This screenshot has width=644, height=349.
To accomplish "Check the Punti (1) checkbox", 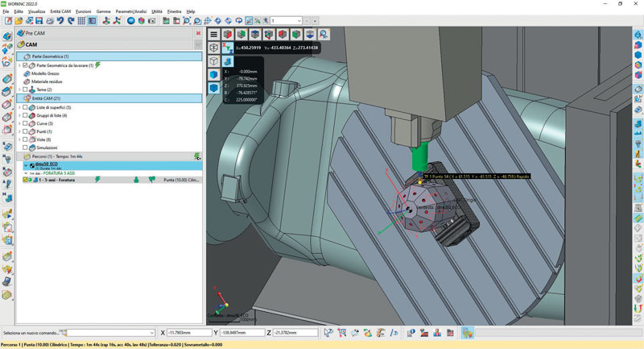I will [x=25, y=131].
